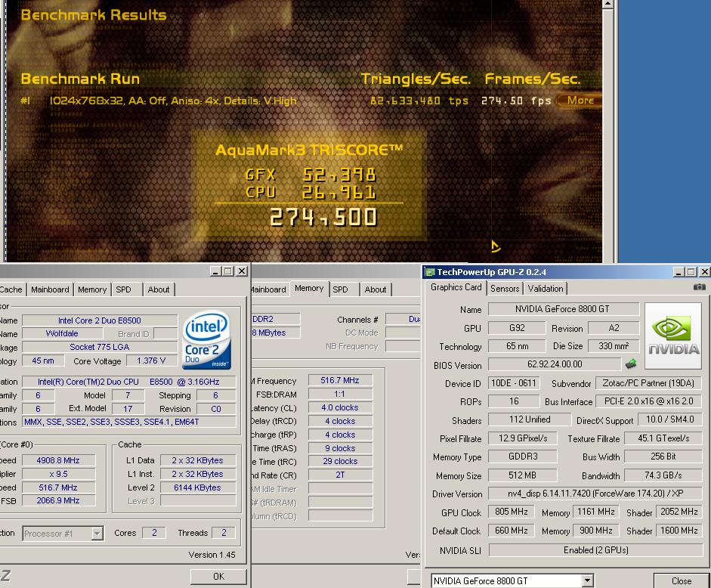
Task: Click the Subvendor Zotac/PC Partner value
Action: point(648,383)
